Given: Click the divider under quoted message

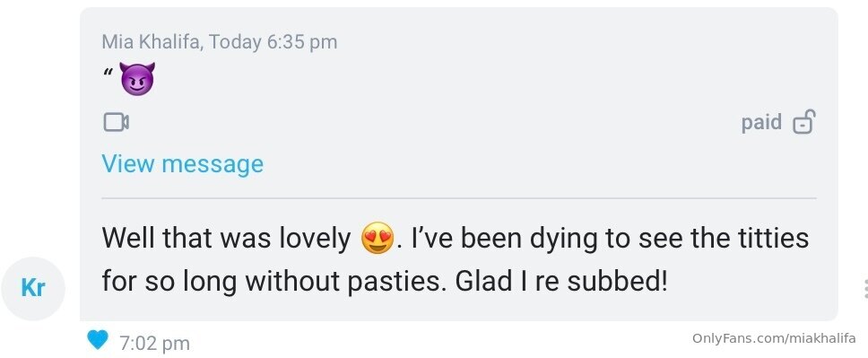Looking at the screenshot, I should pyautogui.click(x=459, y=197).
